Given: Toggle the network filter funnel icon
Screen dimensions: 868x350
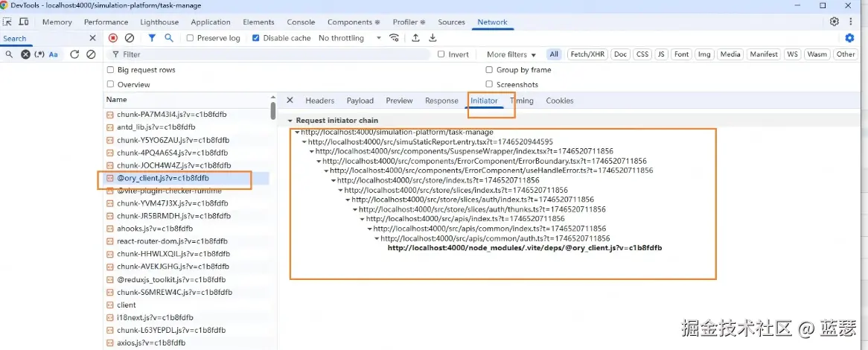Looking at the screenshot, I should [x=152, y=38].
